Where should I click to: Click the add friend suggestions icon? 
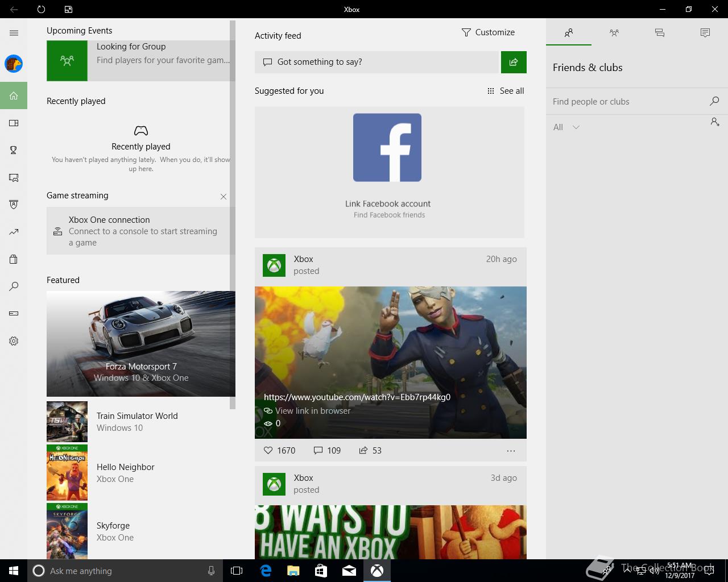click(715, 122)
